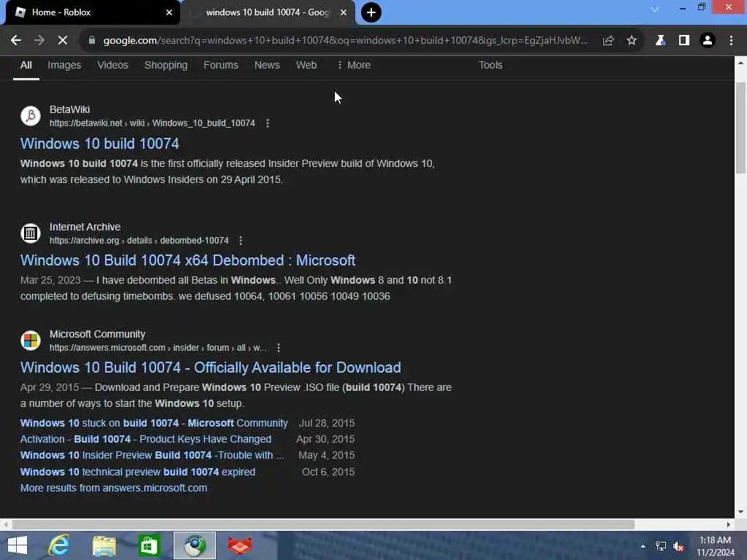Click the Microsoft Community site name text
This screenshot has height=560, width=747.
[97, 334]
